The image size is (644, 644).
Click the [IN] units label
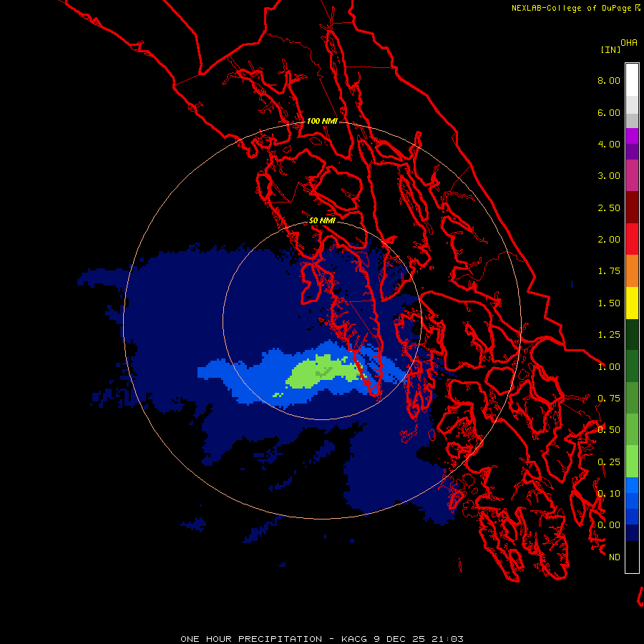(610, 49)
